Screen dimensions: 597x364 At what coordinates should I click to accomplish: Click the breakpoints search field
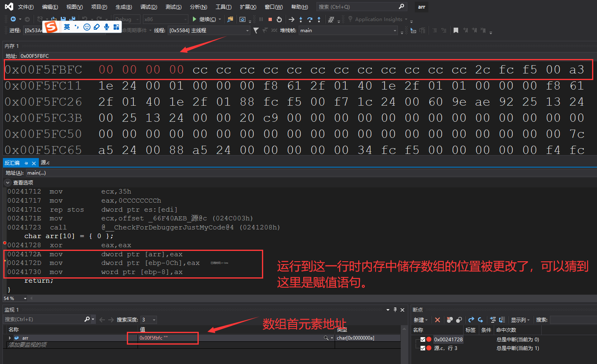(573, 320)
